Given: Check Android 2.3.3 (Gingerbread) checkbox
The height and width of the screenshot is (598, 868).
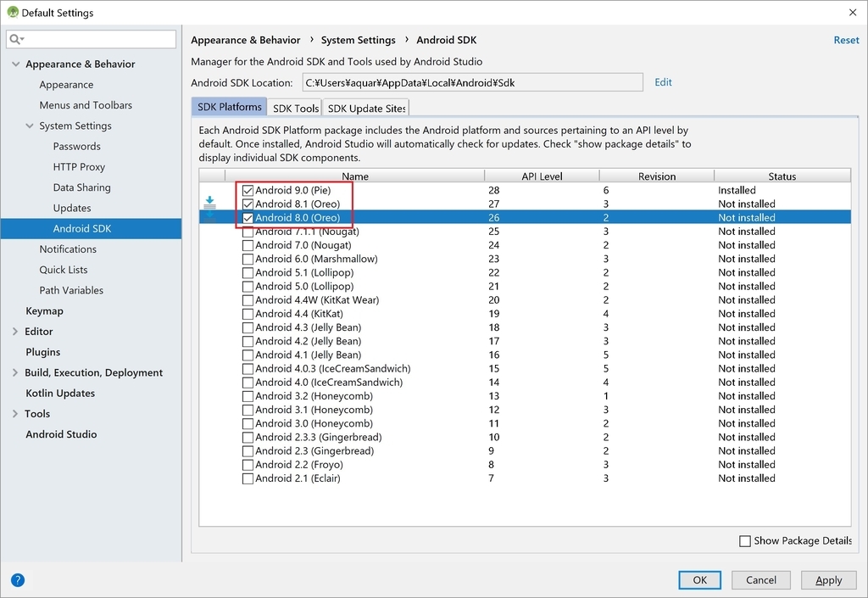Looking at the screenshot, I should click(x=248, y=438).
